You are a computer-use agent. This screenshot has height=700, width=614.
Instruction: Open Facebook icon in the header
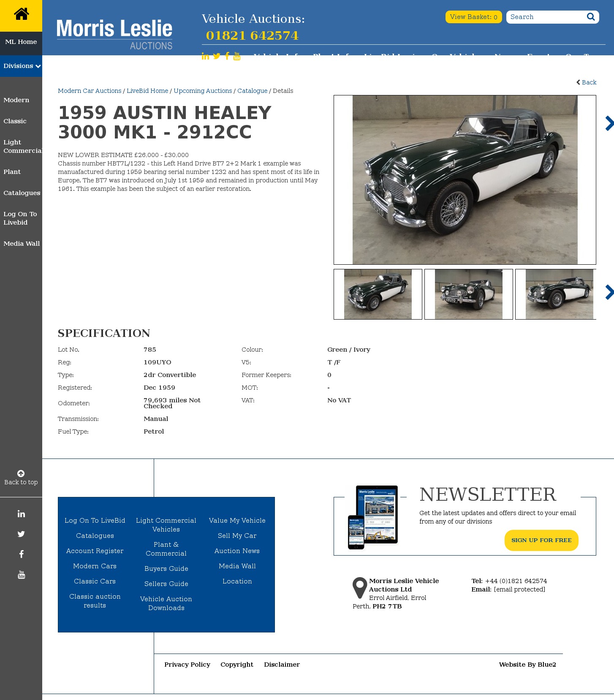point(227,56)
